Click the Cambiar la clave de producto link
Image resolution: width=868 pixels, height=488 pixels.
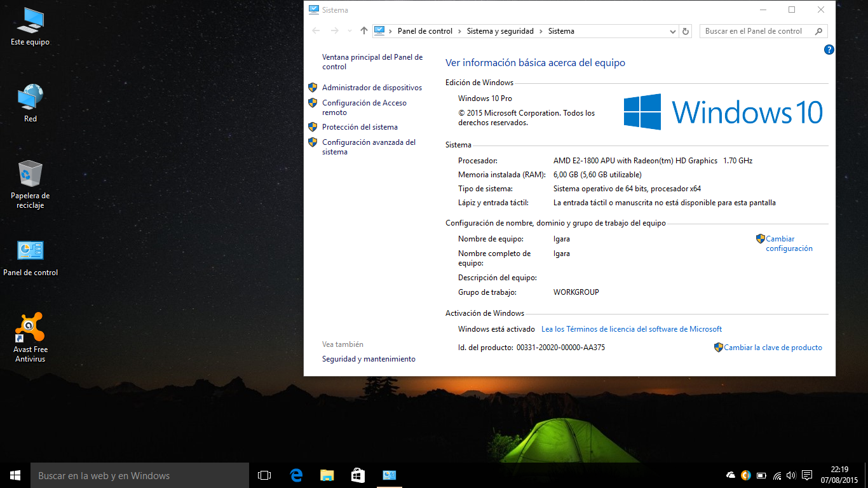(773, 347)
